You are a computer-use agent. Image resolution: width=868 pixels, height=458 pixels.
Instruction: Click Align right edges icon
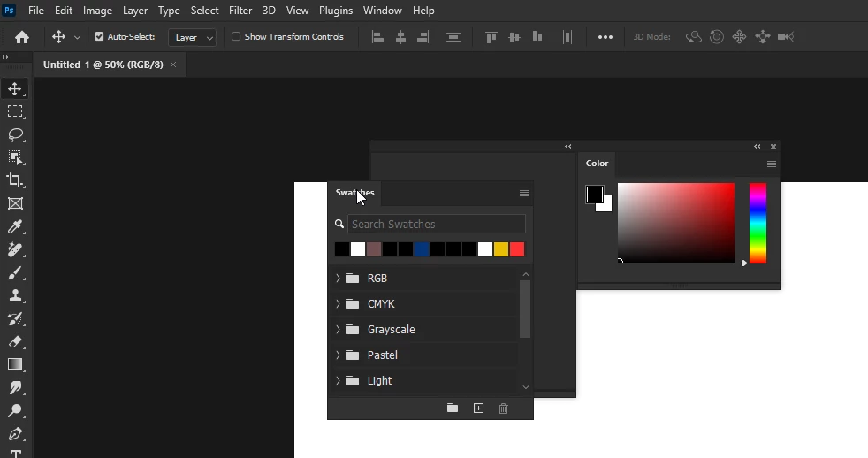[423, 37]
